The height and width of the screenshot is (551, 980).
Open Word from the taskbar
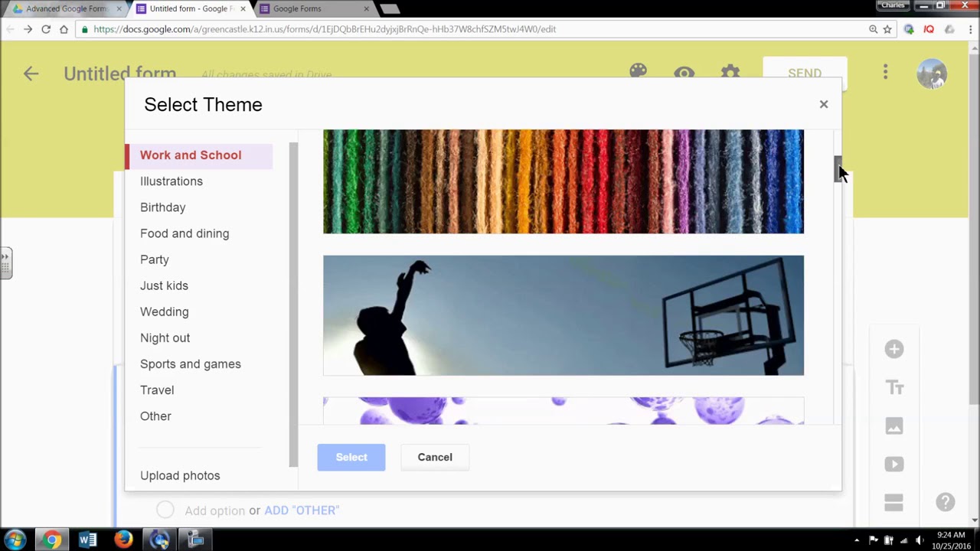[x=87, y=540]
